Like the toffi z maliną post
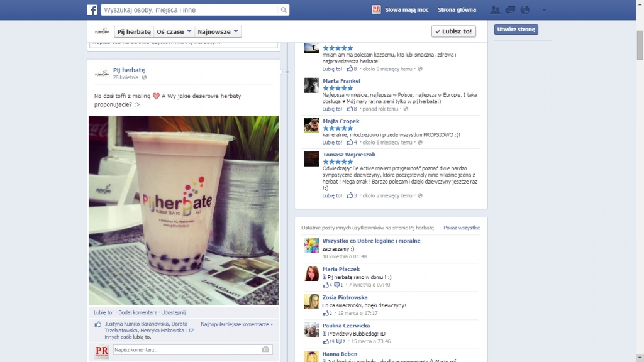Screen dimensions: 644x362 103,312
